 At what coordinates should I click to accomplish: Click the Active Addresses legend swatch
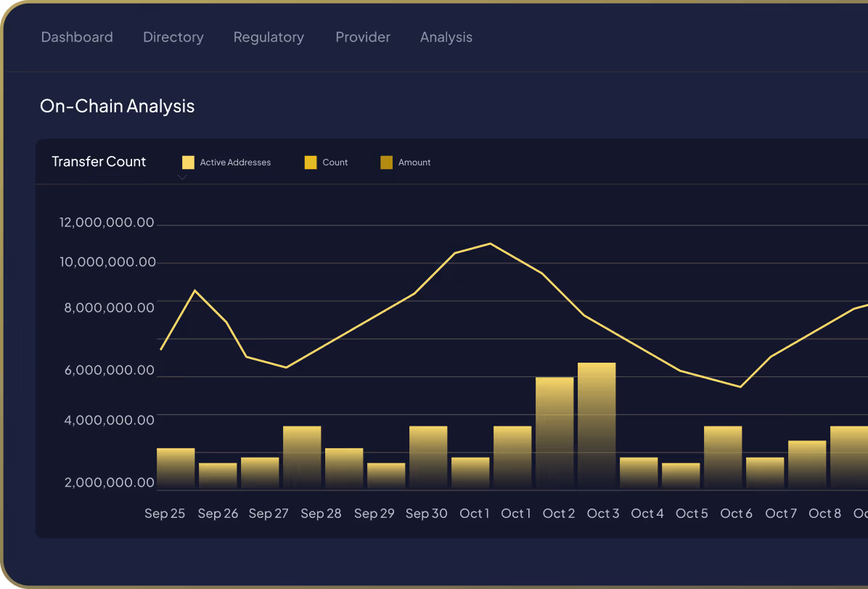(187, 162)
